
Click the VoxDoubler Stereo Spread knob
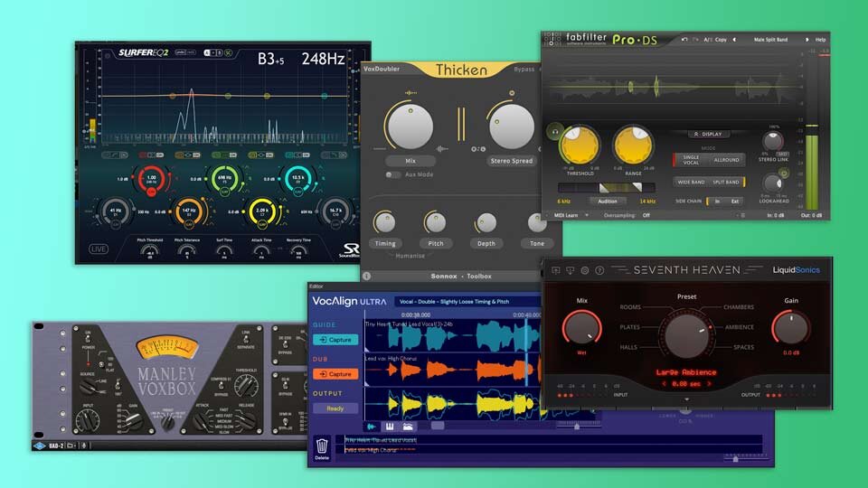(x=512, y=127)
